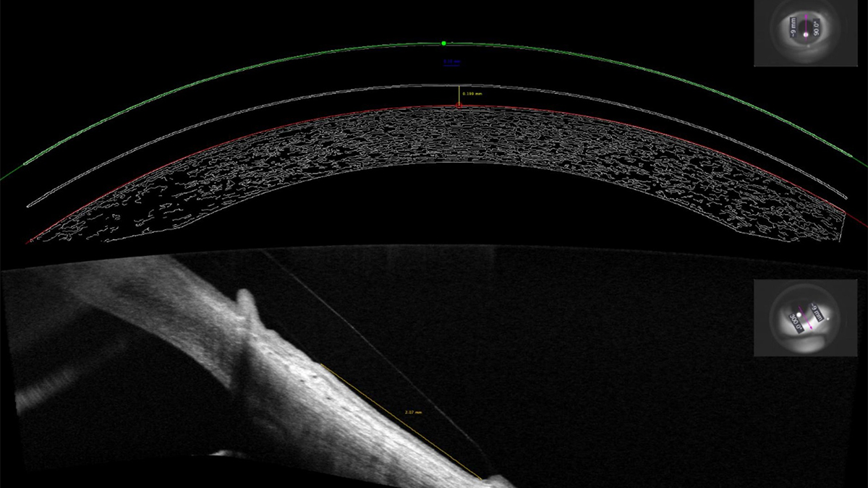Click the bright white dot in top thumbnail
The width and height of the screenshot is (868, 488).
[x=805, y=33]
